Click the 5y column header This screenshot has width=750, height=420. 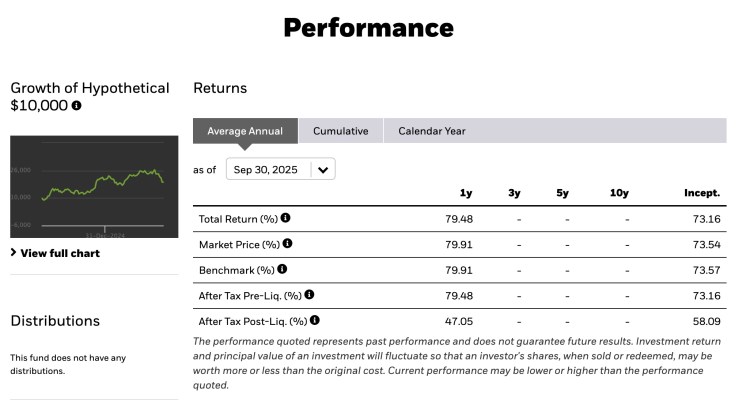tap(563, 192)
